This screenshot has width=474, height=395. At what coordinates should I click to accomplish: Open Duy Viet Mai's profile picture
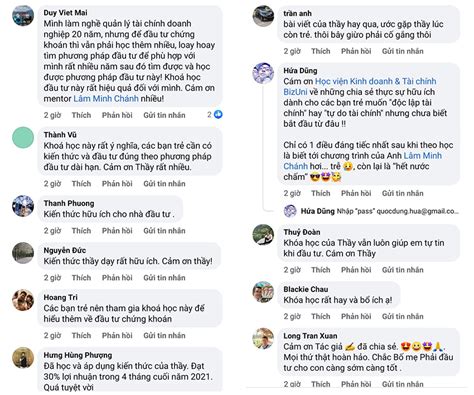tap(23, 16)
